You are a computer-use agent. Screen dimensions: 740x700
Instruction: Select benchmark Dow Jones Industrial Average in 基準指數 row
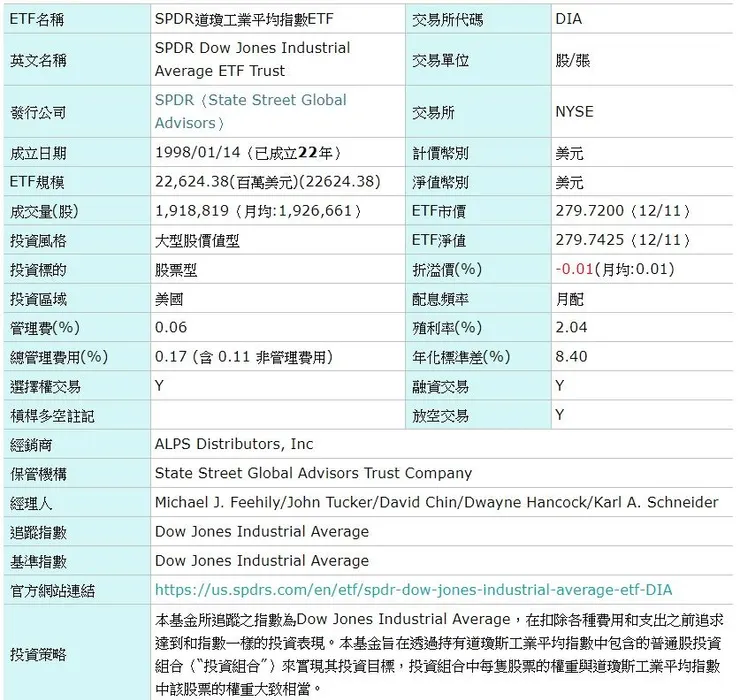pyautogui.click(x=261, y=561)
